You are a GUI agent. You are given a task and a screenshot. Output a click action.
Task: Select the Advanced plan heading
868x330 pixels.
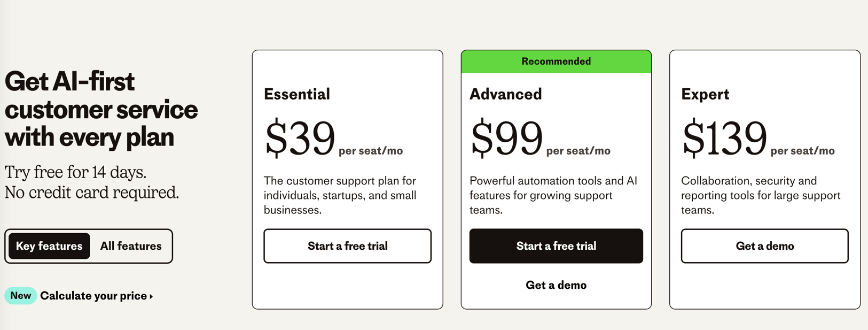point(505,94)
